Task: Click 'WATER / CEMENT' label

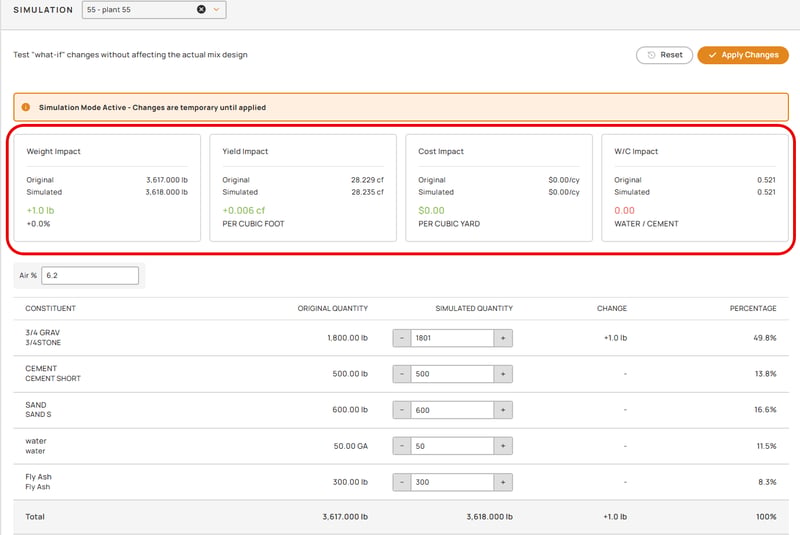Action: [646, 224]
